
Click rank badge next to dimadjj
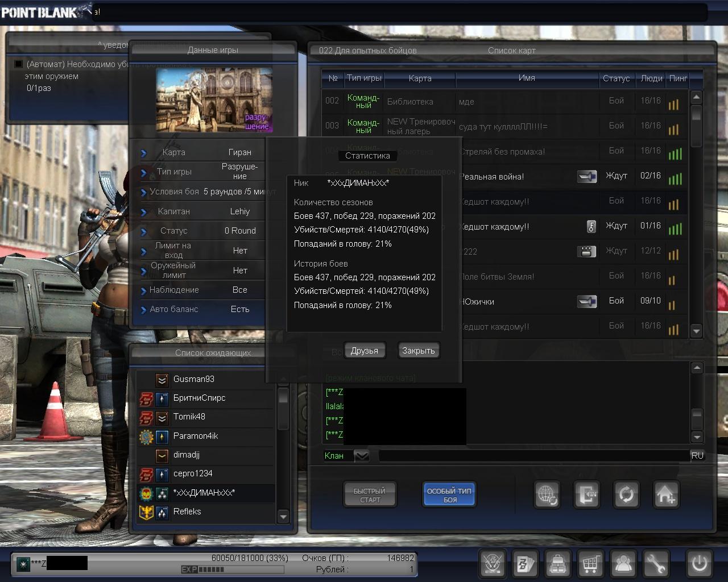click(162, 455)
